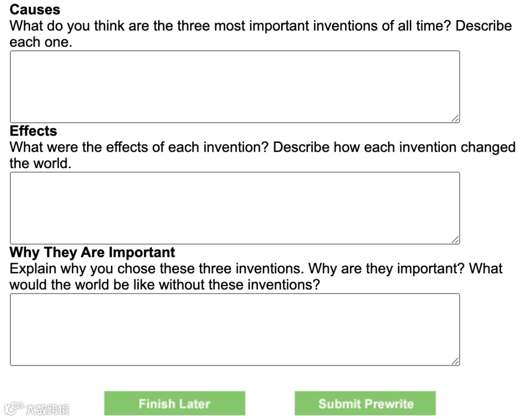
Task: Click the "without these inventions?" question line
Action: 165,285
